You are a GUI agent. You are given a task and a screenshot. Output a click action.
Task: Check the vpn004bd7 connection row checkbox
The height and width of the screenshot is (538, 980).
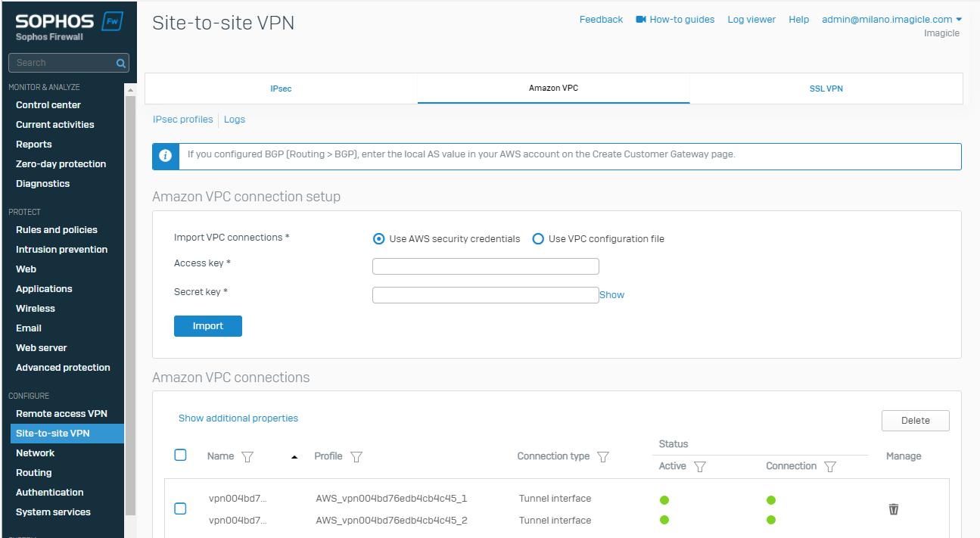click(x=180, y=508)
